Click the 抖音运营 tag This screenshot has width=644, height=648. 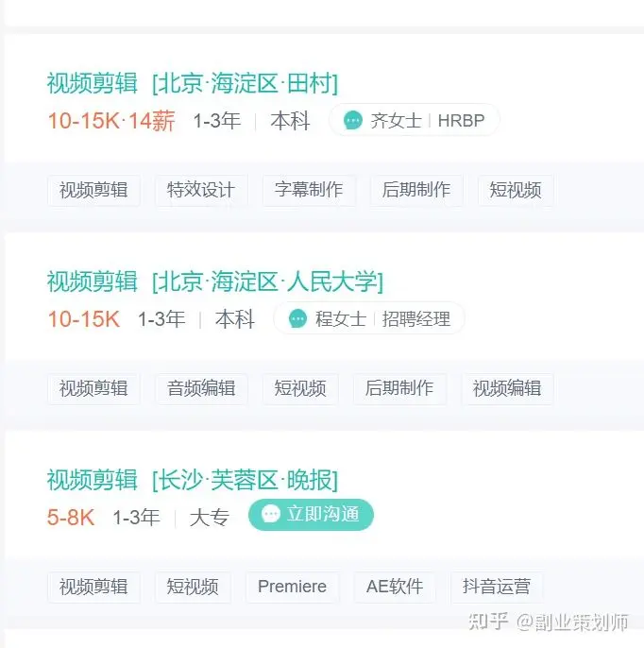pyautogui.click(x=496, y=587)
